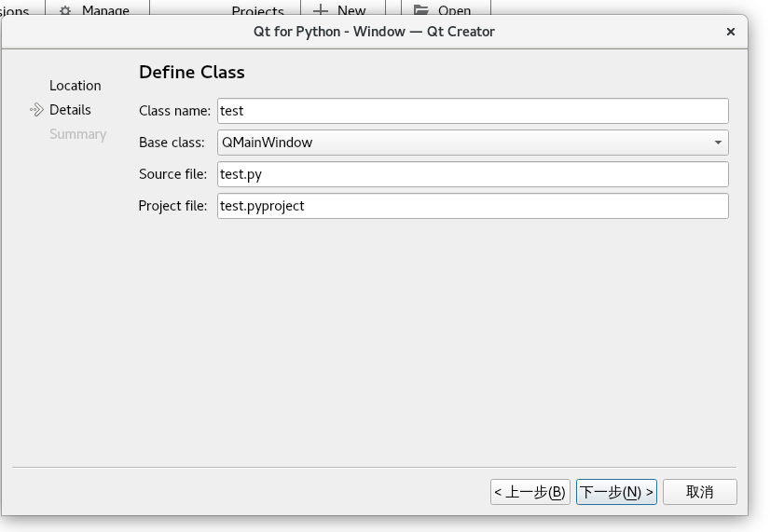Click the arrow icon beside Details step

point(36,110)
